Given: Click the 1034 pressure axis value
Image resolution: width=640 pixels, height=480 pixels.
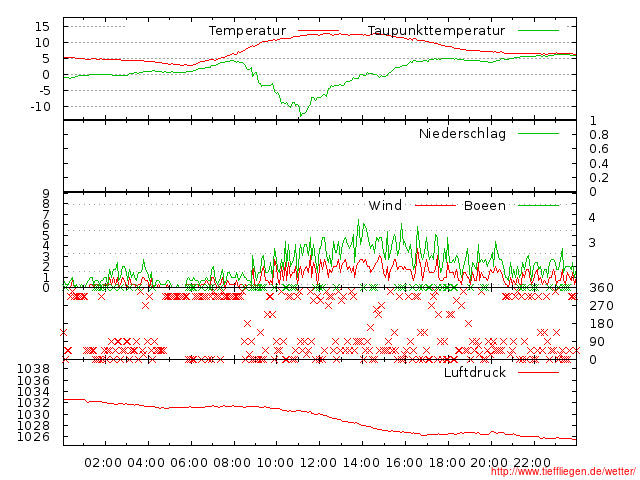Looking at the screenshot, I should pyautogui.click(x=33, y=392).
